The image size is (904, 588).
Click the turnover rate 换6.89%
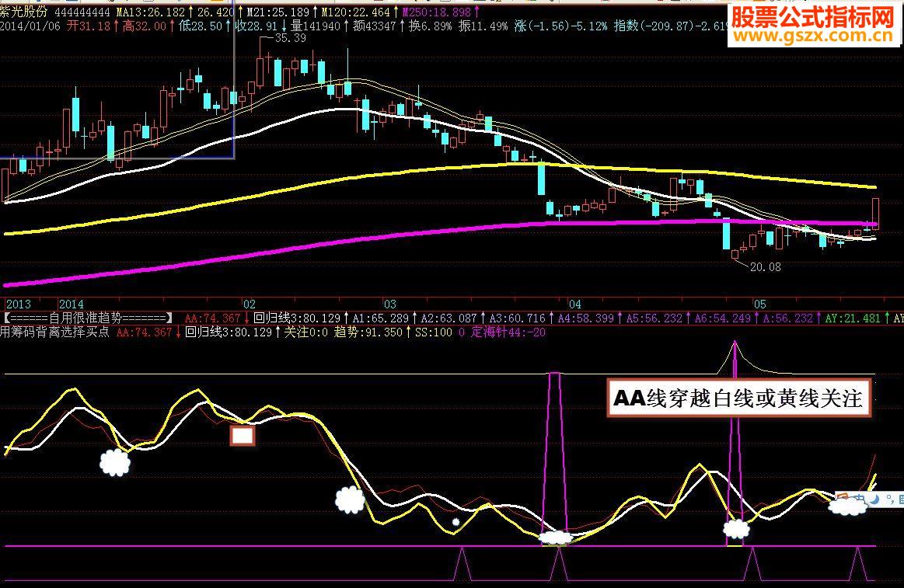431,26
